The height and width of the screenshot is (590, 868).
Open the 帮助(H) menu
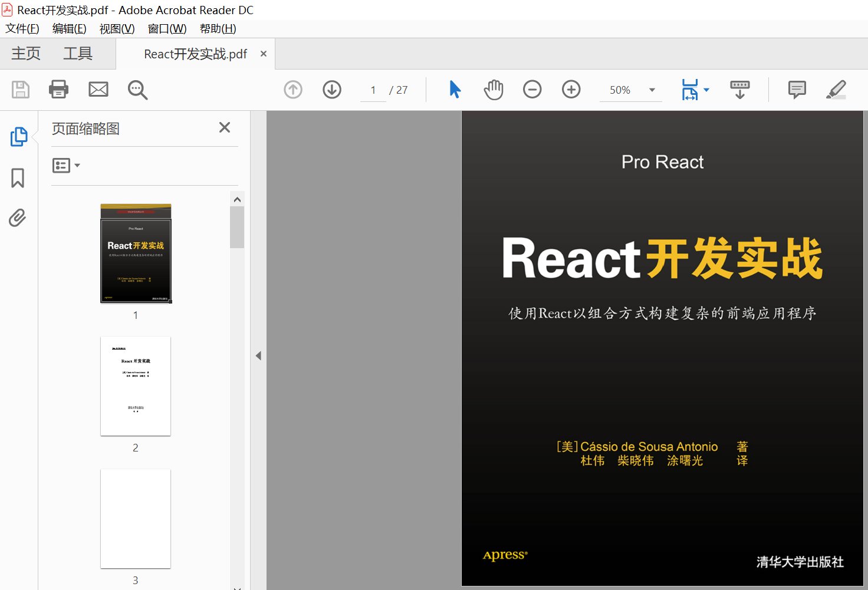tap(218, 29)
